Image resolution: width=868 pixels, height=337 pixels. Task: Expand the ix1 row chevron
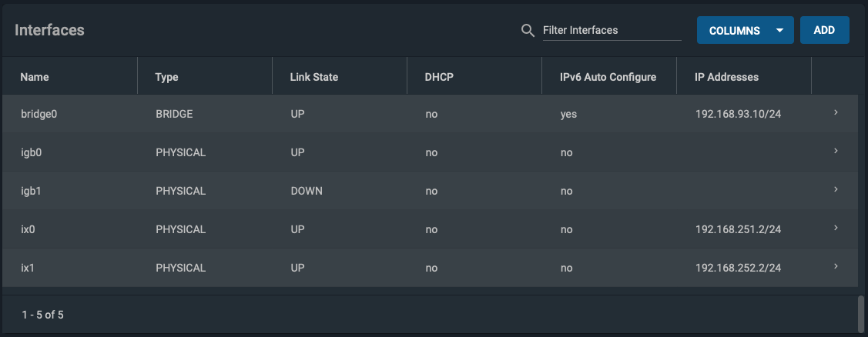pyautogui.click(x=836, y=267)
